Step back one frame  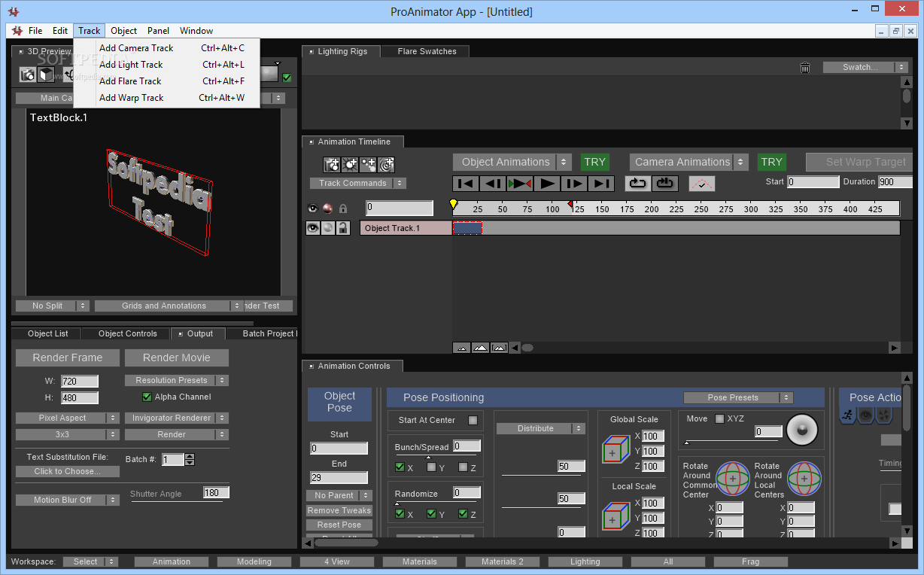pyautogui.click(x=493, y=183)
